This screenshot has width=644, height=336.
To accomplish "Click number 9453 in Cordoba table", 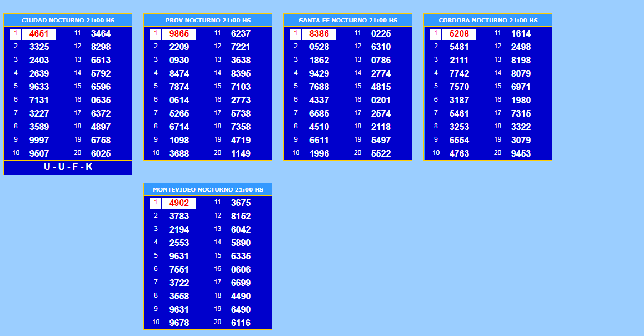I will (x=521, y=153).
